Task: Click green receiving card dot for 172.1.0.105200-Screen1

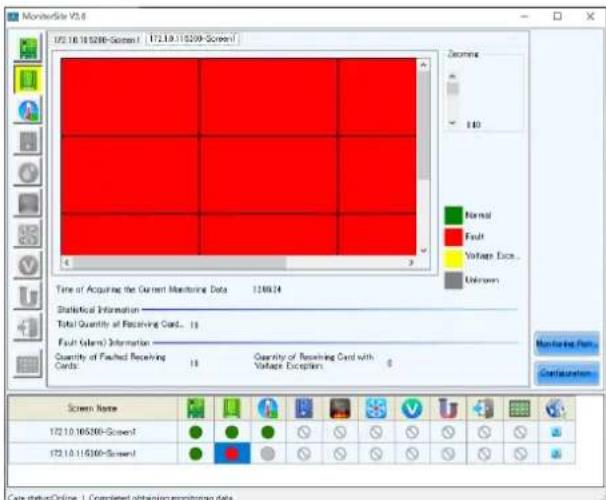Action: pyautogui.click(x=232, y=432)
